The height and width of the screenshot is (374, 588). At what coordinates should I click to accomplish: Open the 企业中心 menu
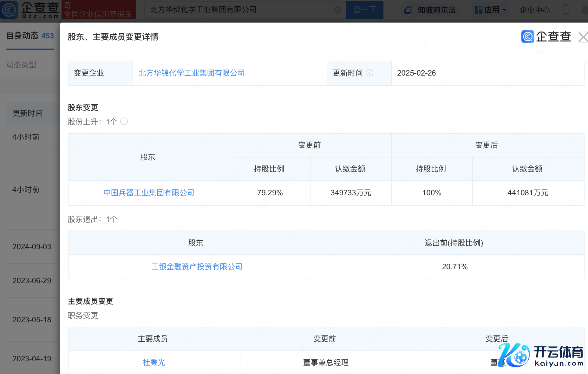(x=535, y=10)
